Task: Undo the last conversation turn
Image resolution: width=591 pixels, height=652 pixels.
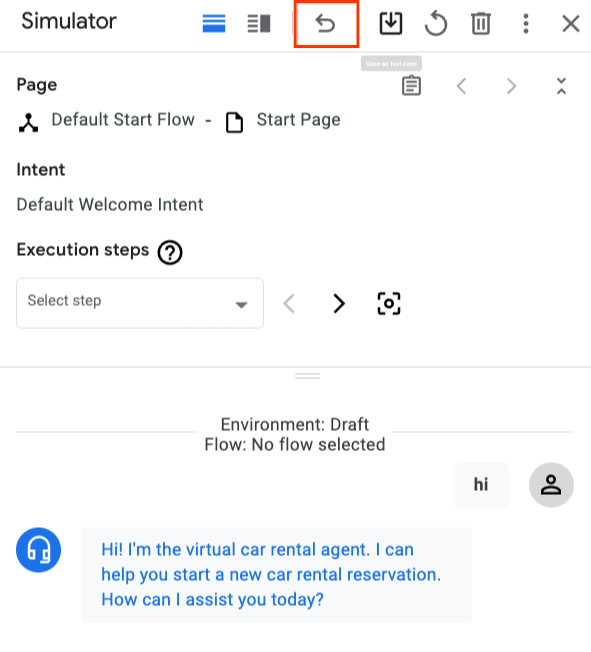Action: click(x=325, y=23)
